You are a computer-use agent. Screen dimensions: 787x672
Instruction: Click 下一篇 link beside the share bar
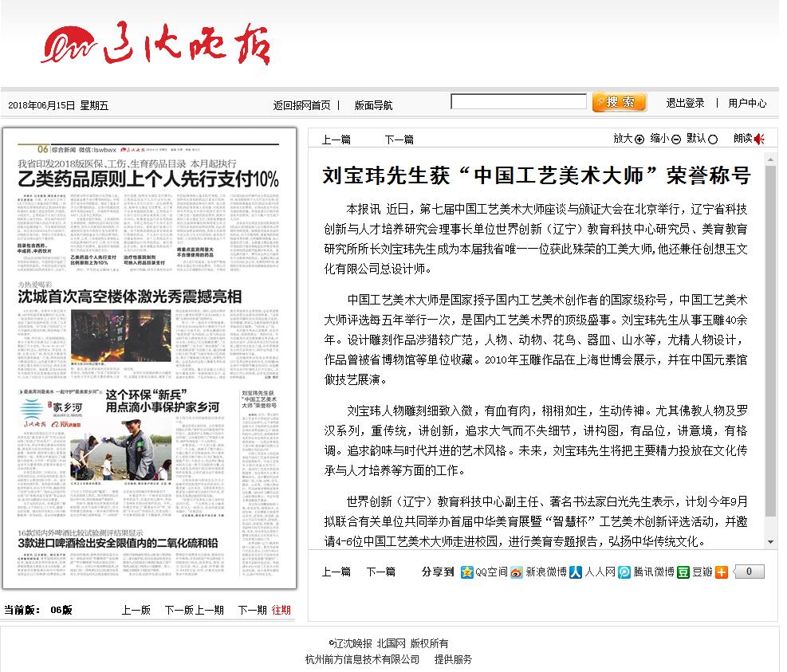click(x=380, y=572)
